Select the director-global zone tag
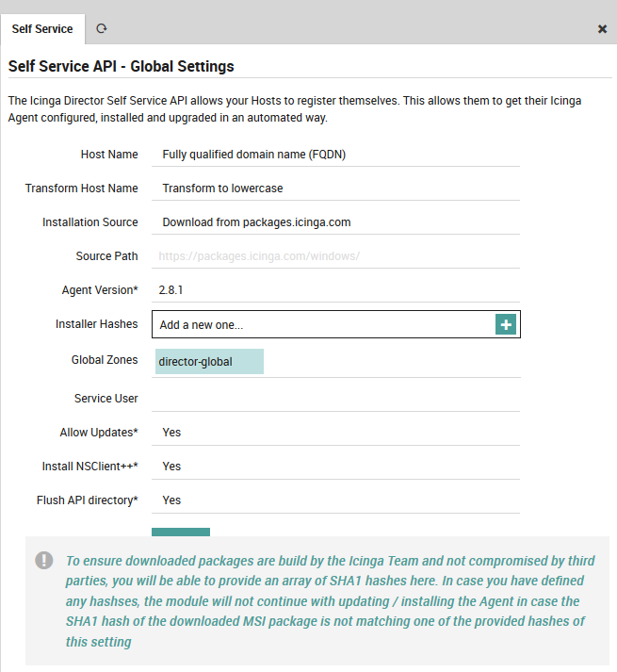617x672 pixels. click(x=207, y=361)
